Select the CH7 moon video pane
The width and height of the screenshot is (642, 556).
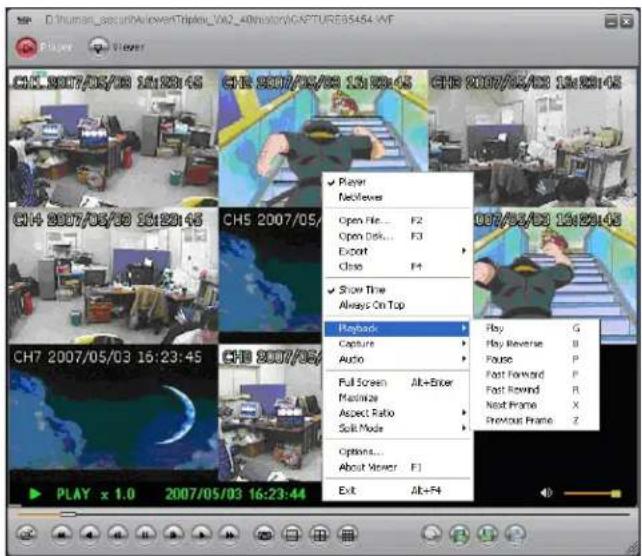point(110,408)
